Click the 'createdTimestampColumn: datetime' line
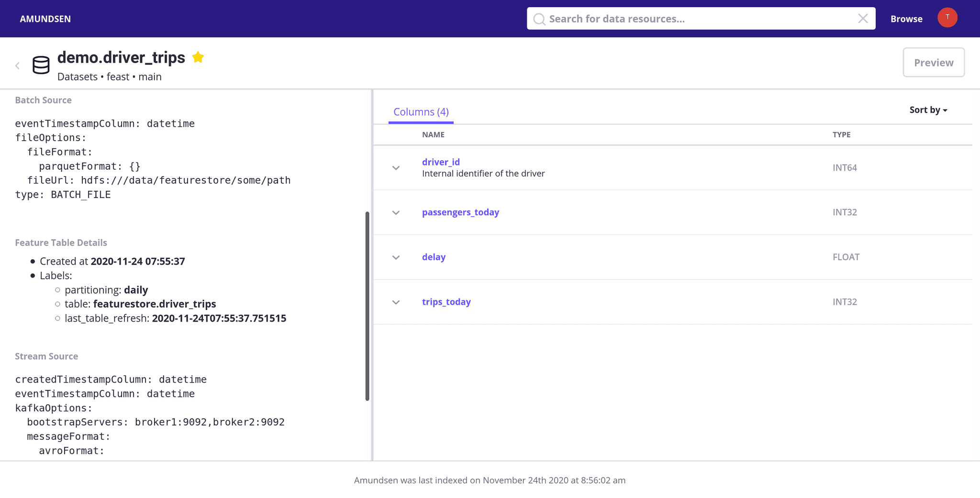Viewport: 980px width, 498px height. tap(111, 379)
